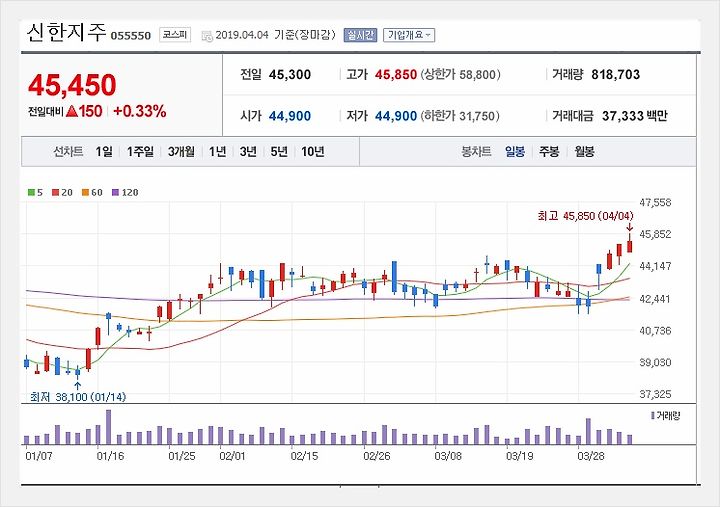Switch to 주봉 weekly candle chart
This screenshot has width=720, height=507.
coord(549,152)
